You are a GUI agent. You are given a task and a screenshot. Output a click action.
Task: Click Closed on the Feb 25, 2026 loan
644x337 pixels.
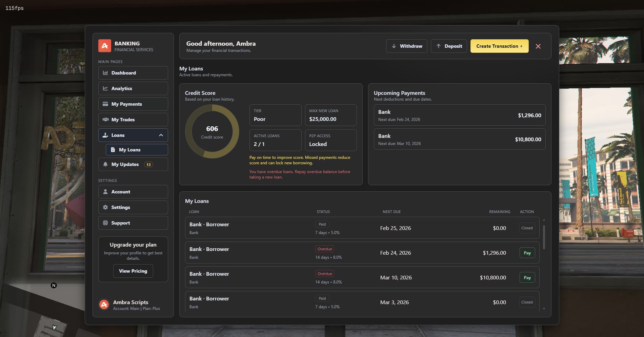527,228
